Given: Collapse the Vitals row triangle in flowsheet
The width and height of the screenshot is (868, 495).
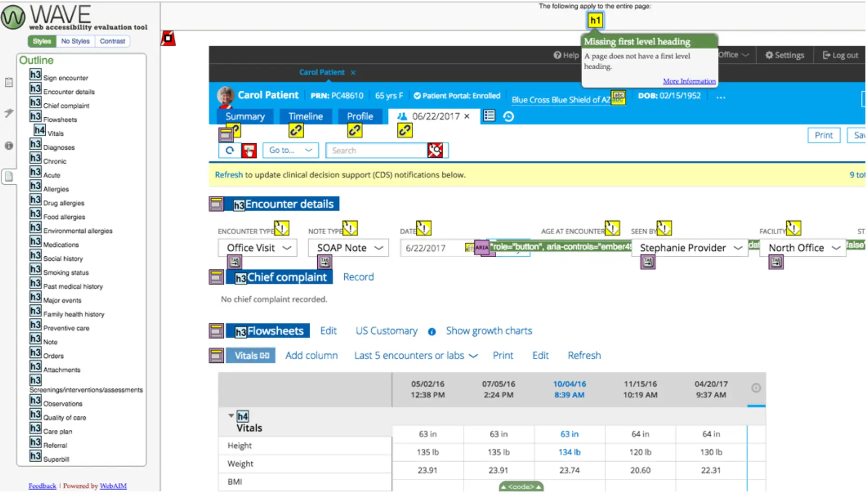Looking at the screenshot, I should pyautogui.click(x=231, y=415).
